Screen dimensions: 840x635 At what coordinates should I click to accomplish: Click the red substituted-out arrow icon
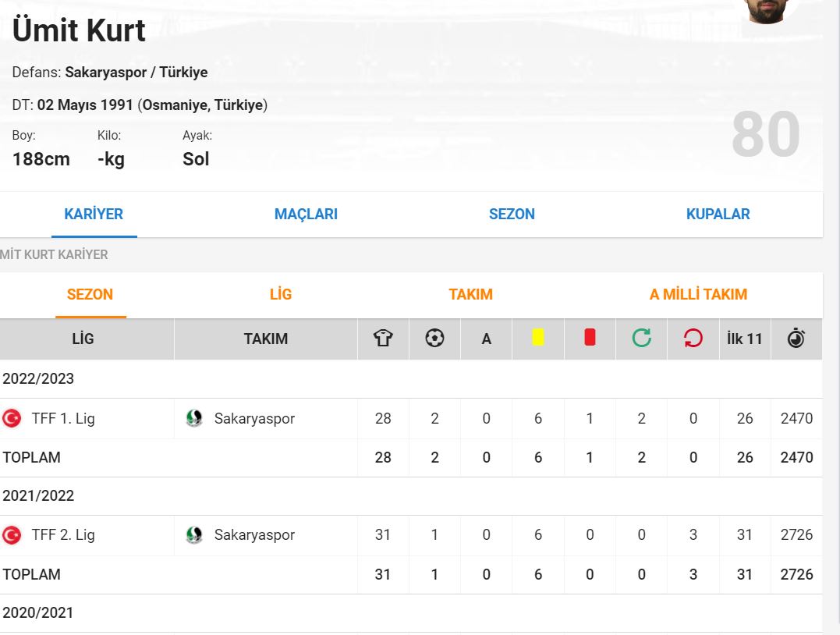point(693,339)
